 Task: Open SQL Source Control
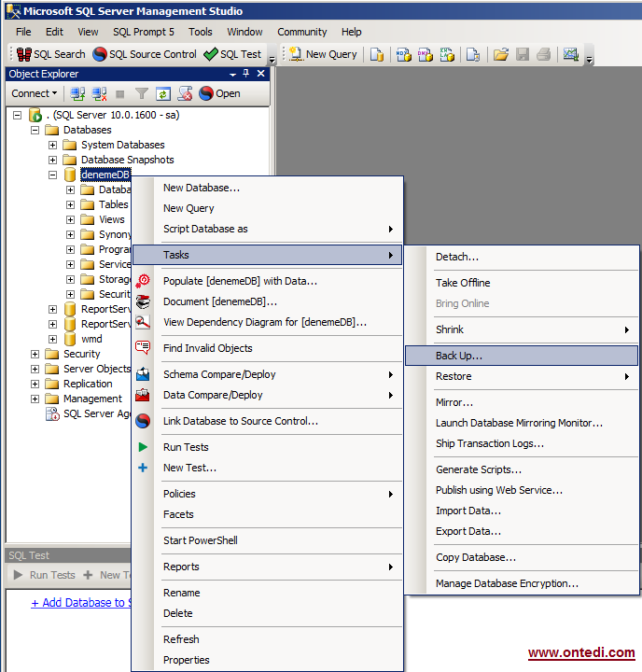click(x=145, y=54)
